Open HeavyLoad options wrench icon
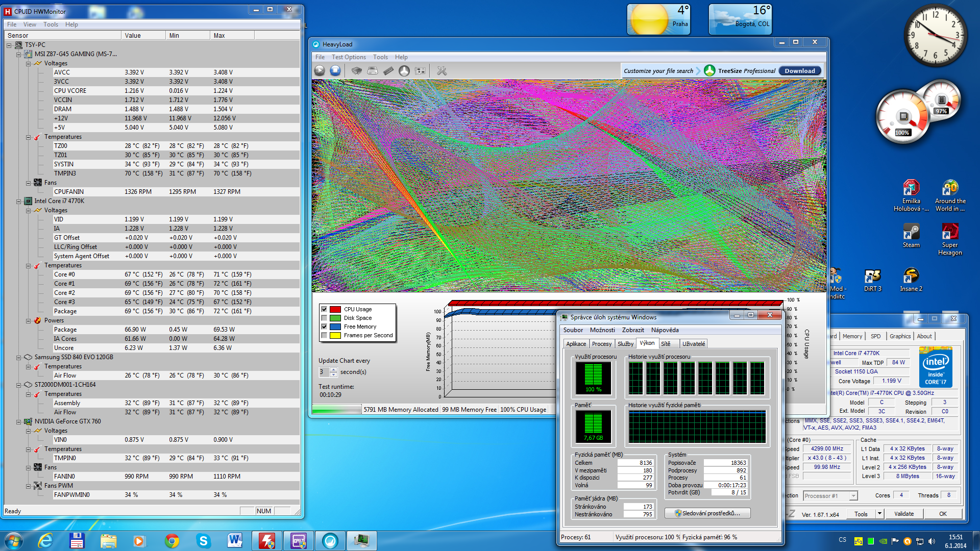Viewport: 980px width, 551px height. pyautogui.click(x=442, y=71)
